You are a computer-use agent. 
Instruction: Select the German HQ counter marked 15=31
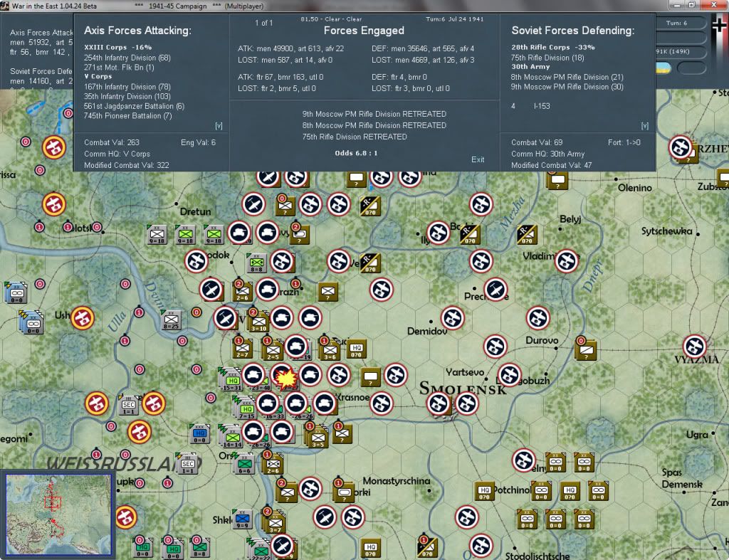point(231,380)
